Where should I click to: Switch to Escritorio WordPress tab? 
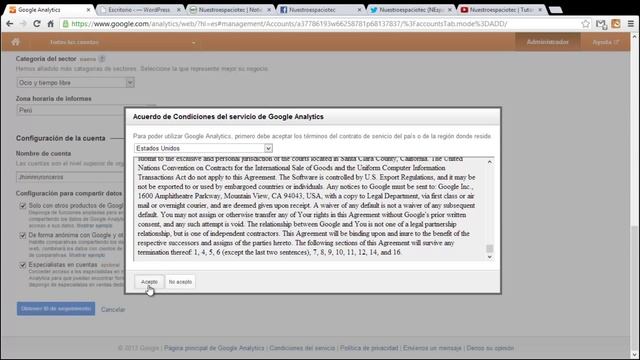click(140, 9)
